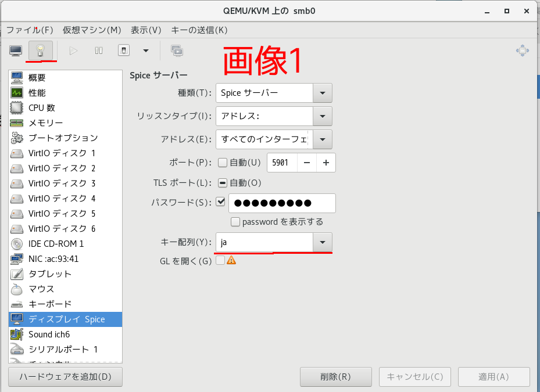The height and width of the screenshot is (392, 540).
Task: Click the port number field 5901
Action: pos(282,163)
